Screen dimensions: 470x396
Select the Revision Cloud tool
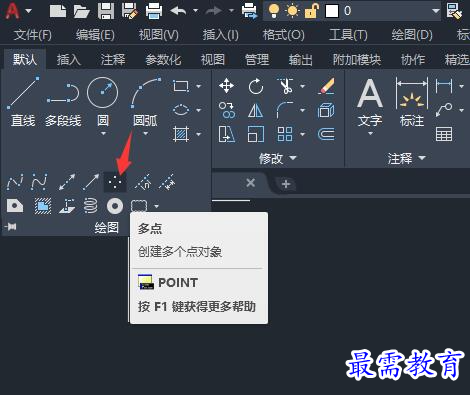click(x=139, y=206)
